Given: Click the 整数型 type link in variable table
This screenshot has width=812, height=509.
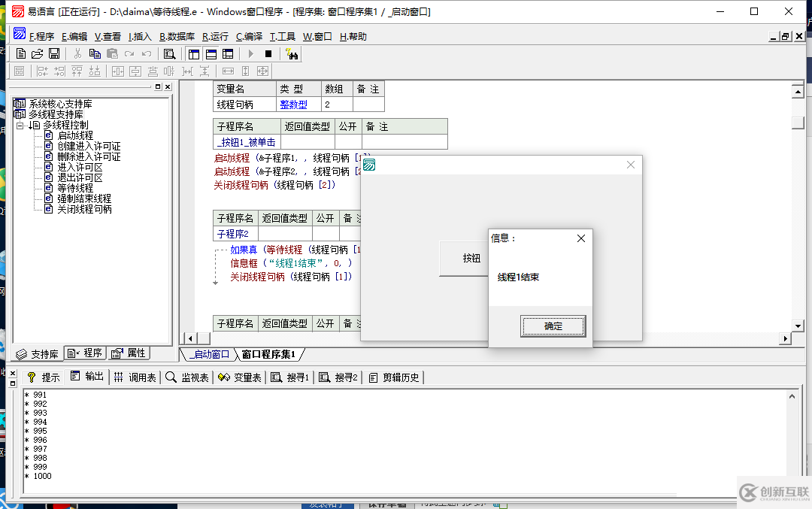Looking at the screenshot, I should (x=293, y=105).
